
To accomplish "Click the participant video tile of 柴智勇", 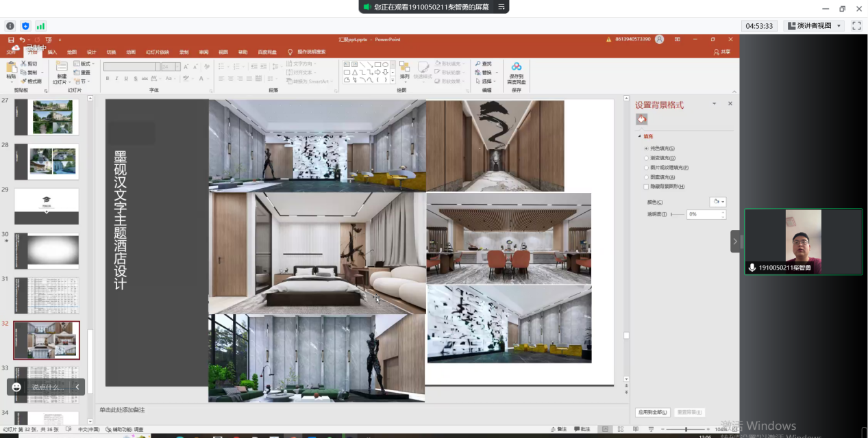I will coord(804,242).
